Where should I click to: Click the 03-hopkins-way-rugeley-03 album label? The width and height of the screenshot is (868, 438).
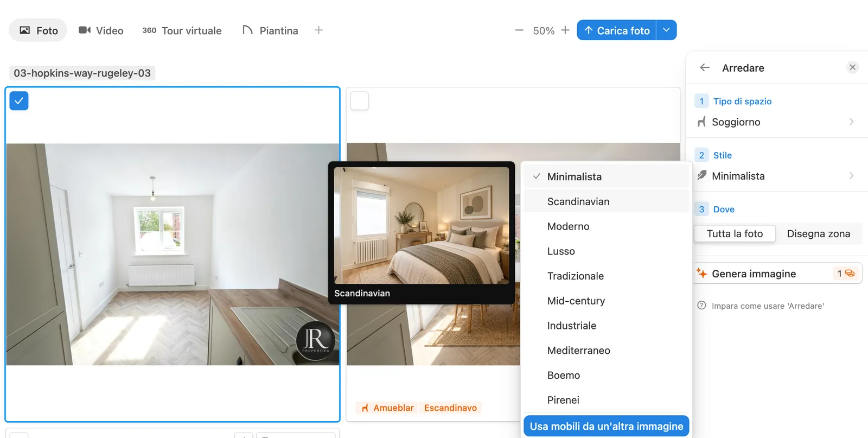tap(82, 73)
